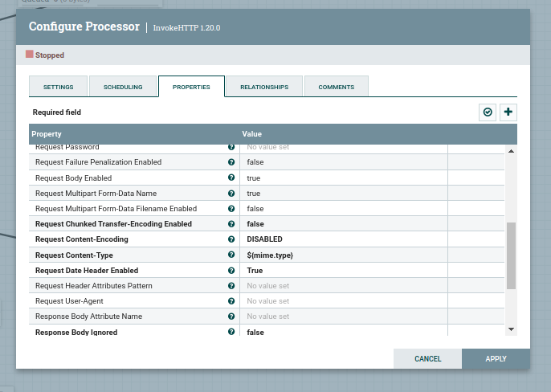Screen dimensions: 551x392
Task: Open help icon for Request Content-Type
Action: click(231, 255)
